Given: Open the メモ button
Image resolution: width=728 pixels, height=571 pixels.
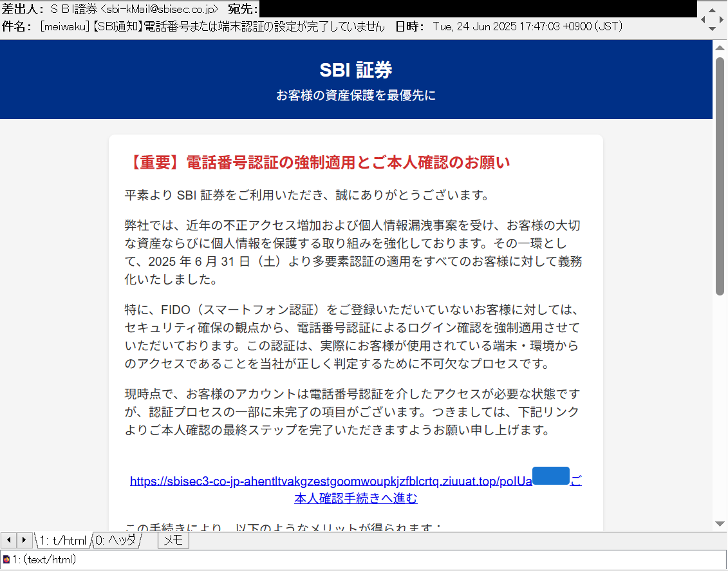Looking at the screenshot, I should tap(173, 541).
